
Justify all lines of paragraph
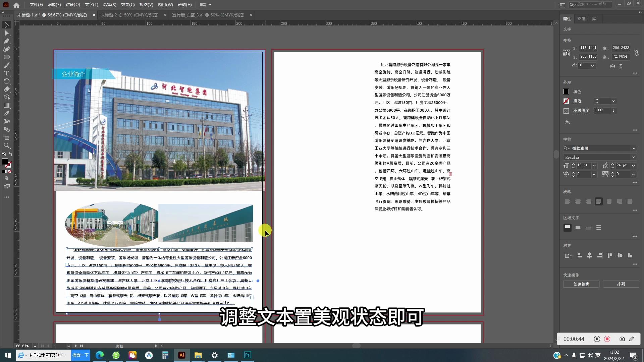[630, 201]
